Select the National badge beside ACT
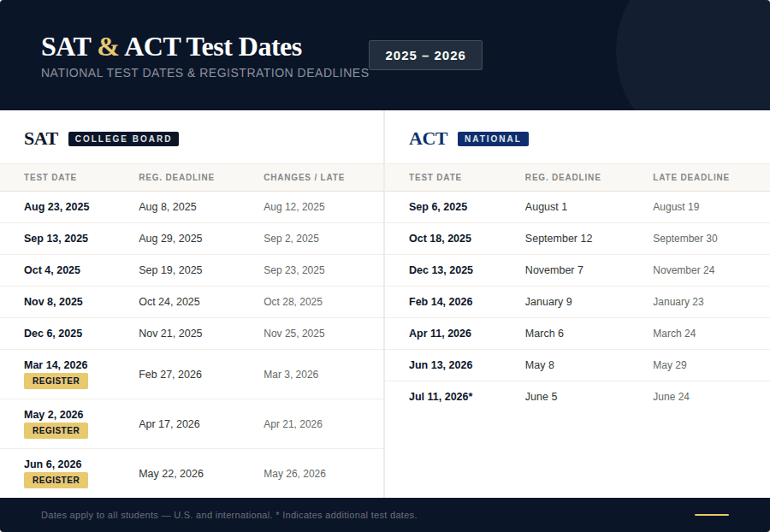This screenshot has width=770, height=532. [x=493, y=139]
